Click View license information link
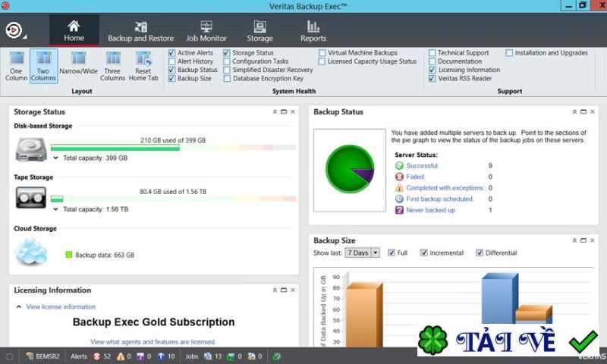The image size is (607, 364). click(61, 307)
